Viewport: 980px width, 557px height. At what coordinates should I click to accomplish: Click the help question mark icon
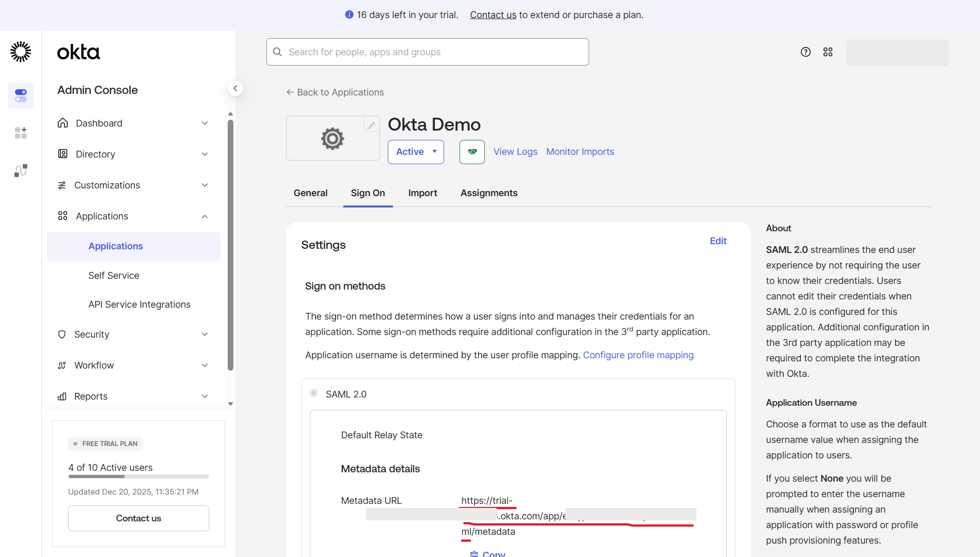click(805, 52)
